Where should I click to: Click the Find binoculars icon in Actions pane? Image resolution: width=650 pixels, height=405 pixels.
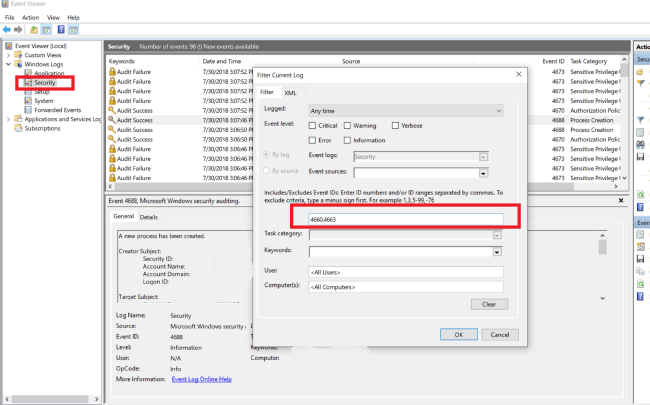[640, 145]
